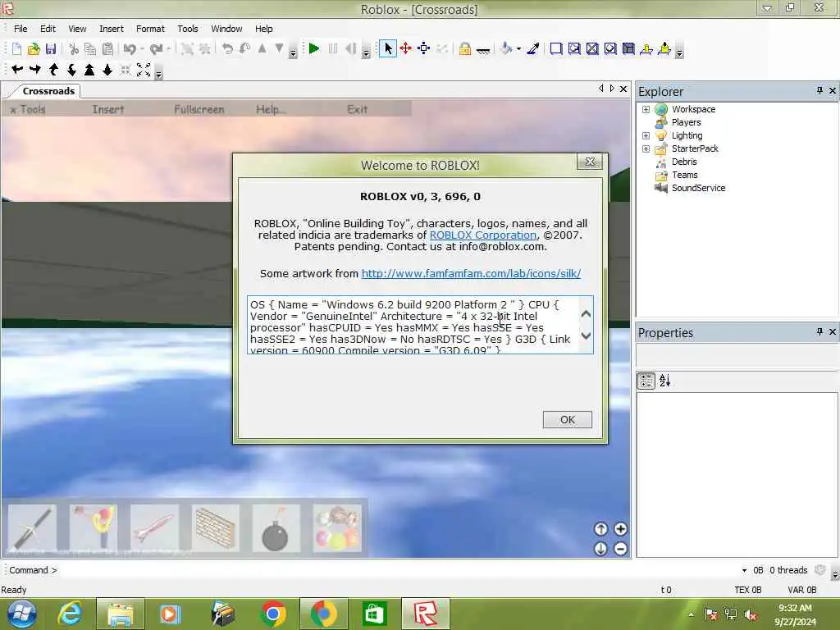Click Exit in the in-game menu bar
The width and height of the screenshot is (840, 630).
tap(357, 109)
